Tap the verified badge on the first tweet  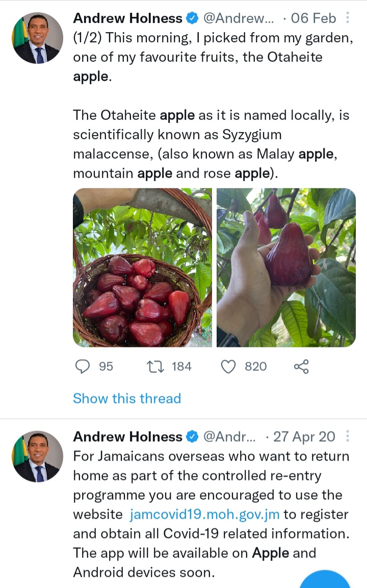[192, 19]
